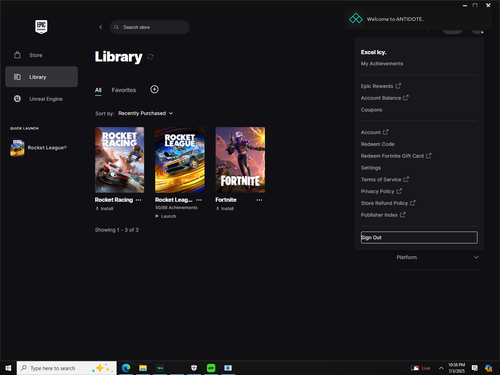Viewport: 500px width, 375px height.
Task: Click the Excel Icy. account name
Action: pos(373,52)
